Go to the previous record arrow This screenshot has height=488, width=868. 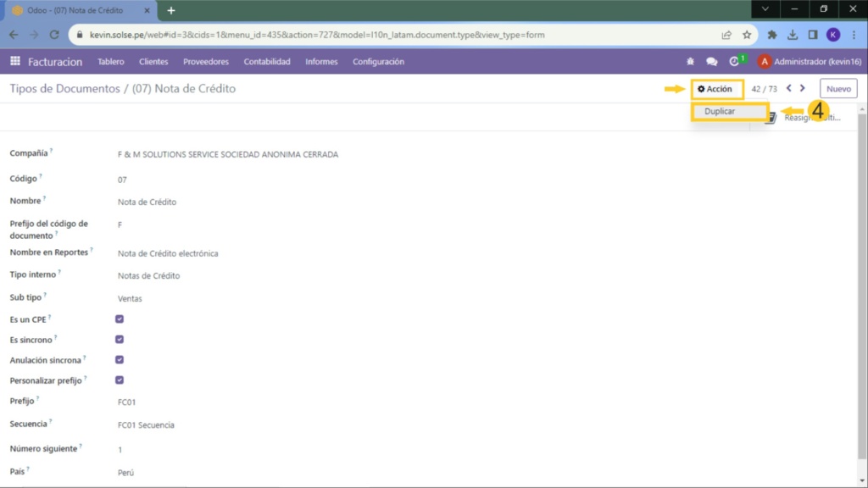click(789, 88)
